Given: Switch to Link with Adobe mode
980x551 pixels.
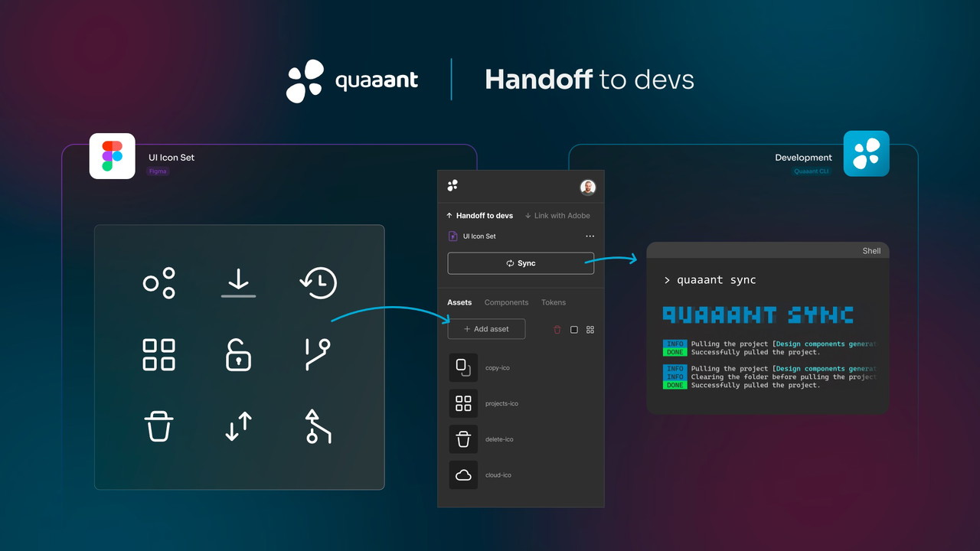Looking at the screenshot, I should click(x=557, y=216).
